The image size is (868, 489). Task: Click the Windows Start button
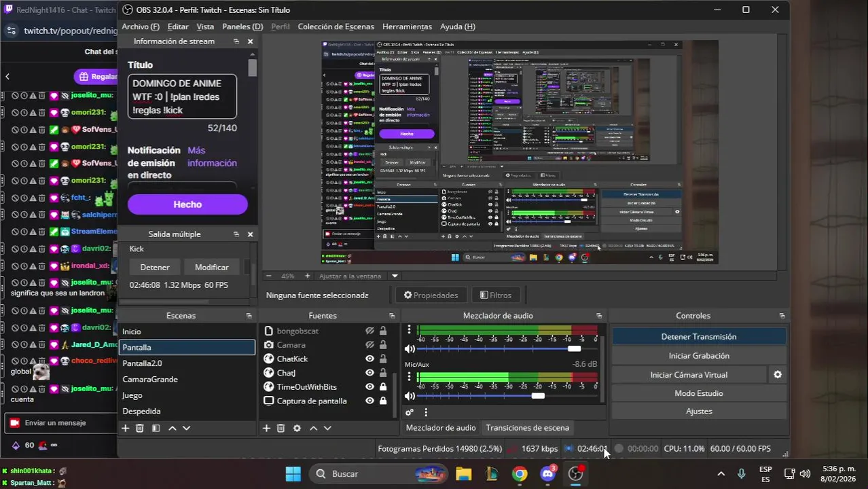[293, 474]
